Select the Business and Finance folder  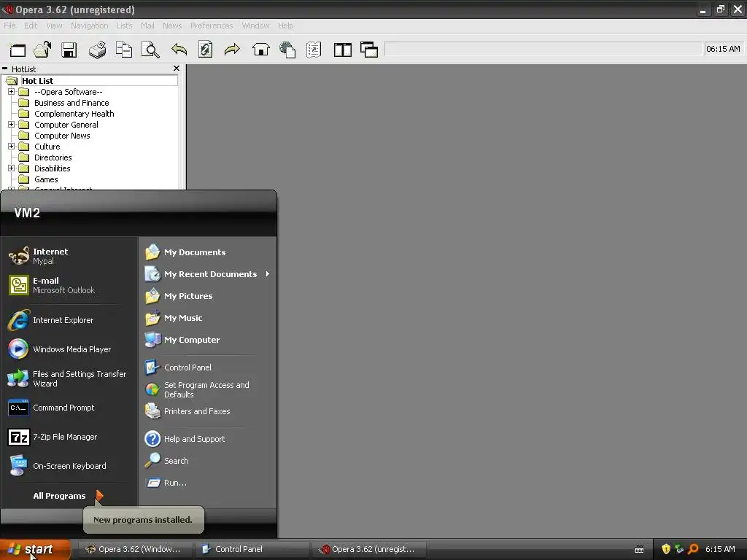tap(71, 103)
